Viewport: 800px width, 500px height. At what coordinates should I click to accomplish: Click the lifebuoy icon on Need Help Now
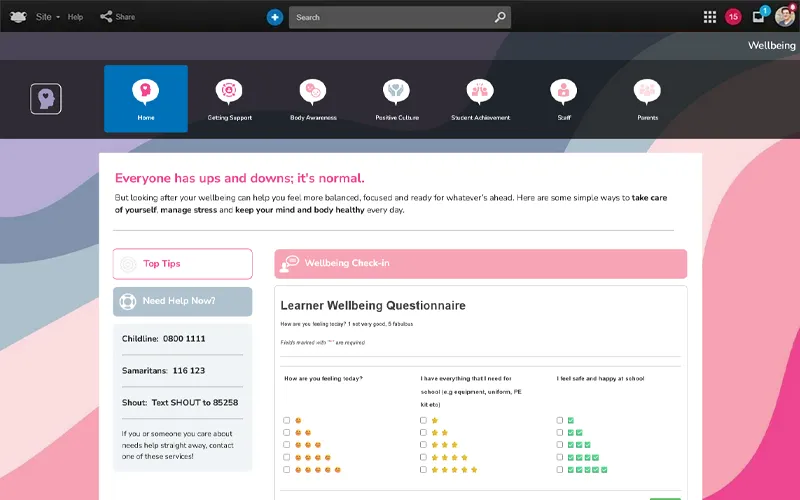pyautogui.click(x=128, y=302)
